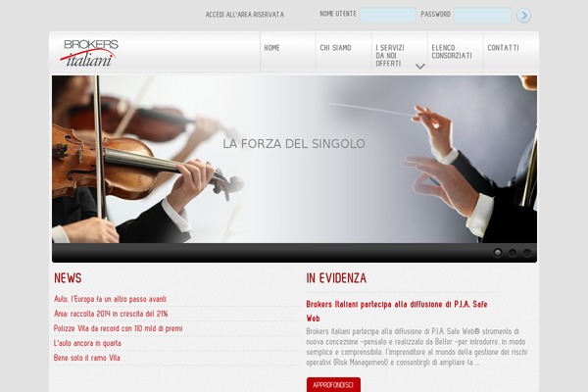Viewport: 588px width, 392px height.
Task: Open the P.I.A. Safe Web article headline
Action: click(397, 311)
